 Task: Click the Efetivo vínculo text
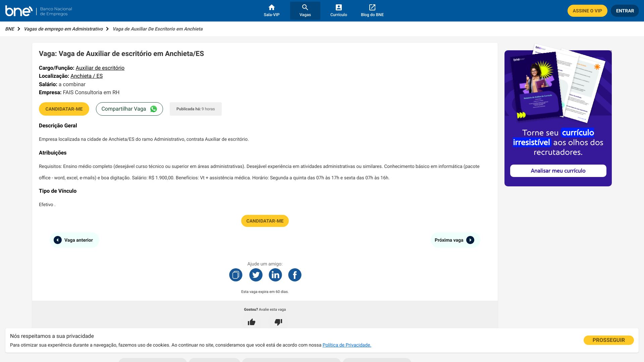point(47,204)
